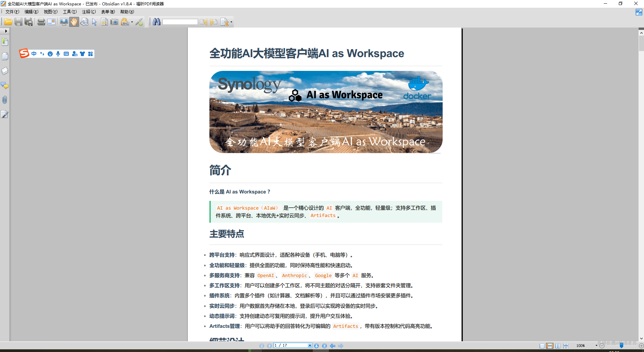The width and height of the screenshot is (644, 352).
Task: Open the RMS lock dropdown arrow
Action: [x=132, y=22]
